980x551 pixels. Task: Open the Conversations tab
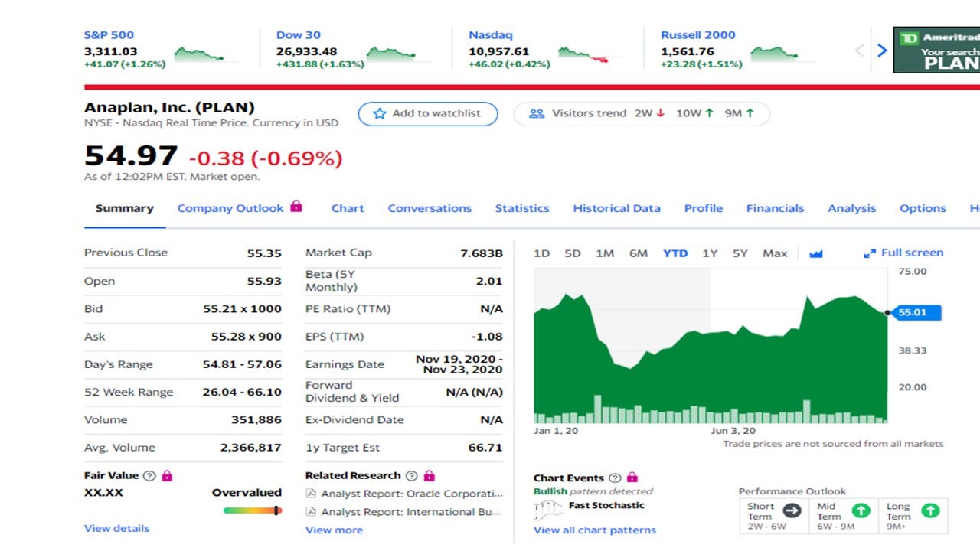[x=430, y=208]
